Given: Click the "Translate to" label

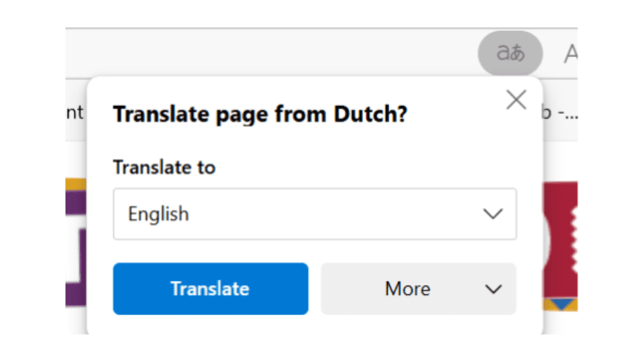Looking at the screenshot, I should coord(164,167).
